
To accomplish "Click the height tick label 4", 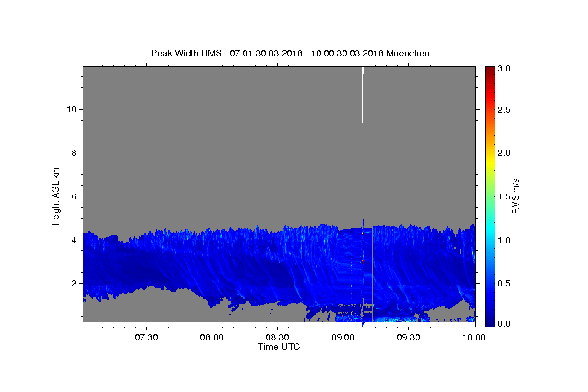I will (73, 240).
